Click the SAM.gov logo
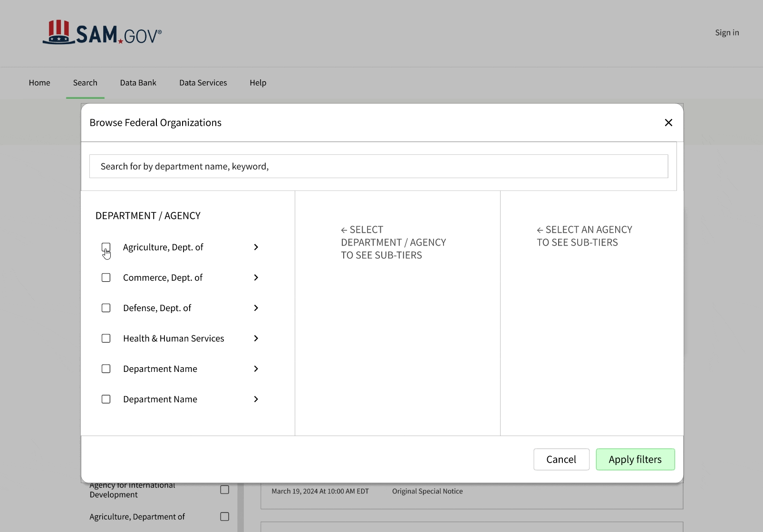763x532 pixels. coord(102,32)
